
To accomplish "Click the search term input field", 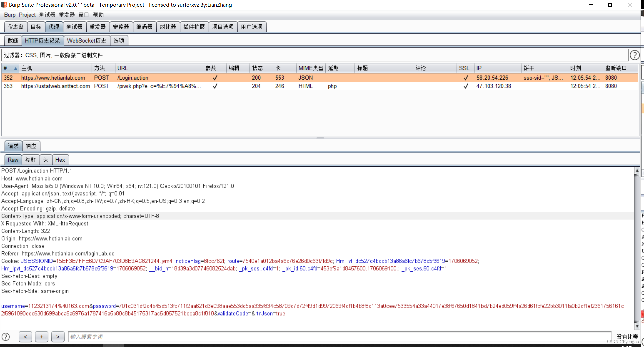I will [340, 337].
